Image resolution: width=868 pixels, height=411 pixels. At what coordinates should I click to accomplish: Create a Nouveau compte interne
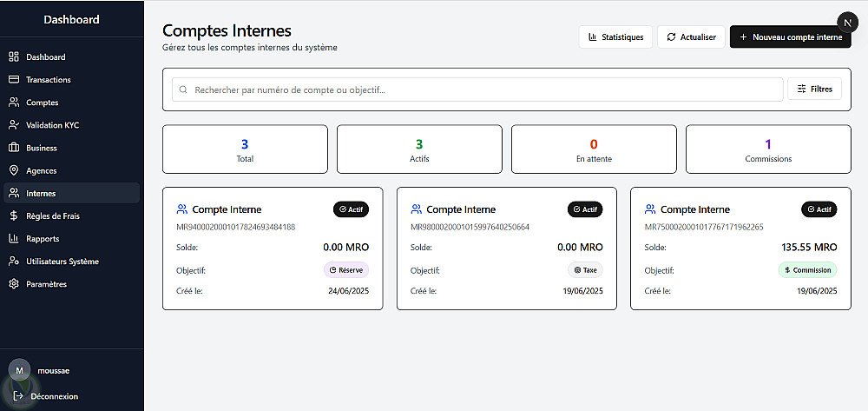point(790,37)
